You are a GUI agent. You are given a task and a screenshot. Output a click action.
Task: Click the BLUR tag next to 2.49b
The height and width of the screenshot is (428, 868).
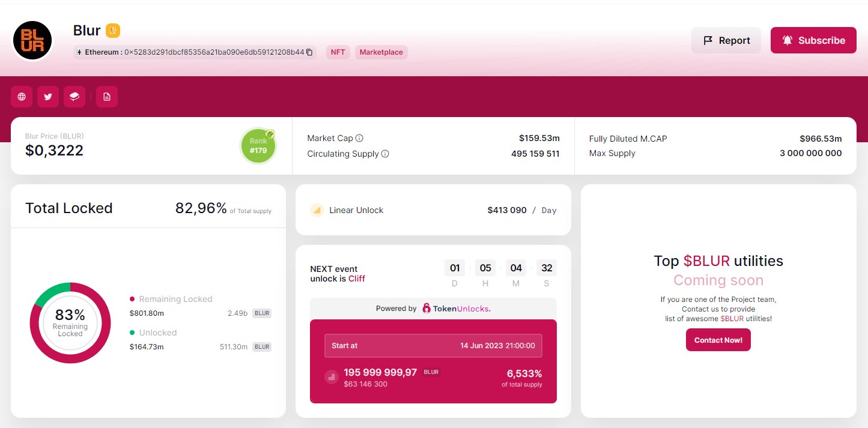coord(262,313)
